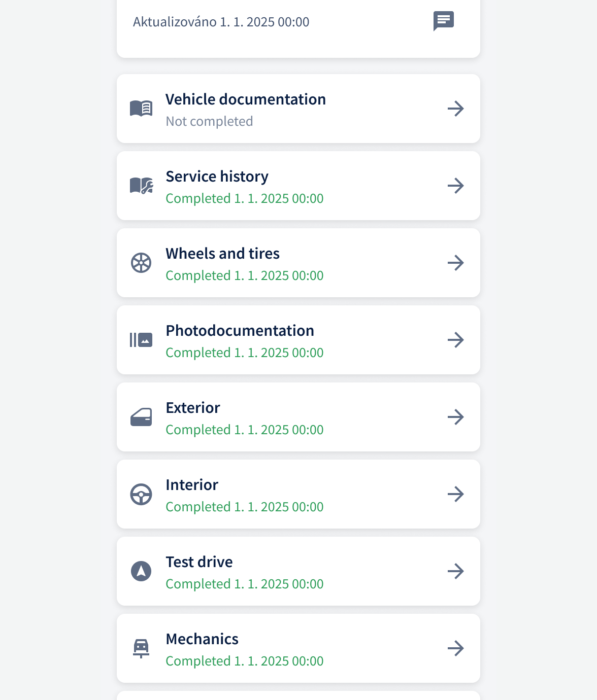Go to Exterior section via arrow
The width and height of the screenshot is (597, 700).
pyautogui.click(x=456, y=417)
